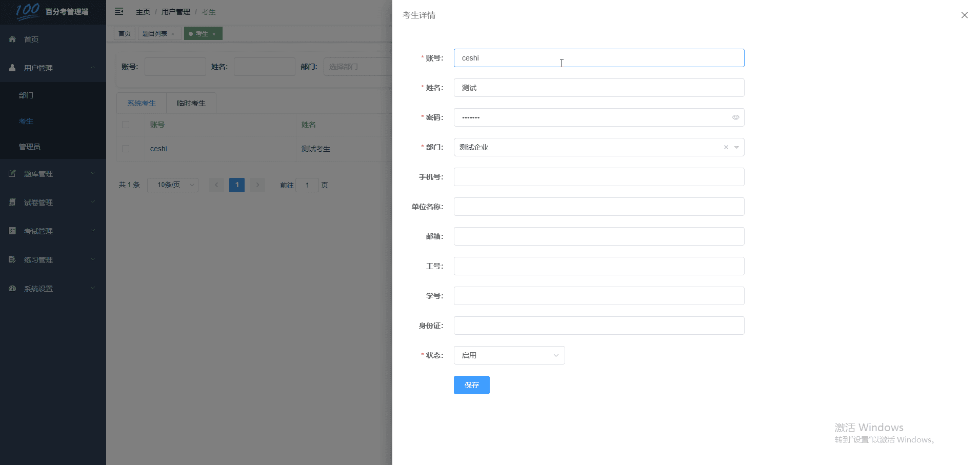
Task: Show the password using the eye toggle
Action: [x=735, y=117]
